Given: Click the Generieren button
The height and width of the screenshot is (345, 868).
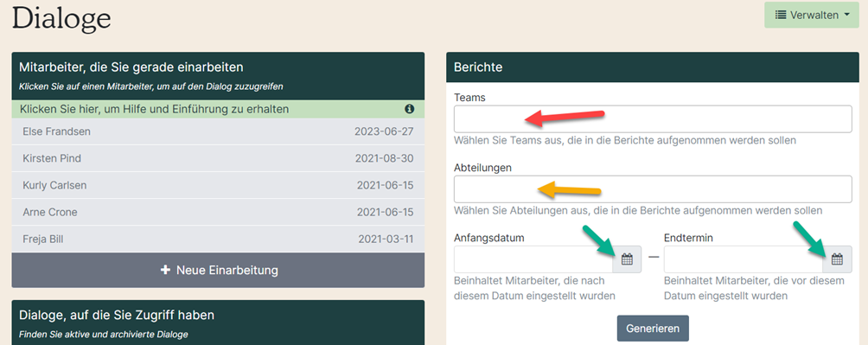Looking at the screenshot, I should point(653,329).
